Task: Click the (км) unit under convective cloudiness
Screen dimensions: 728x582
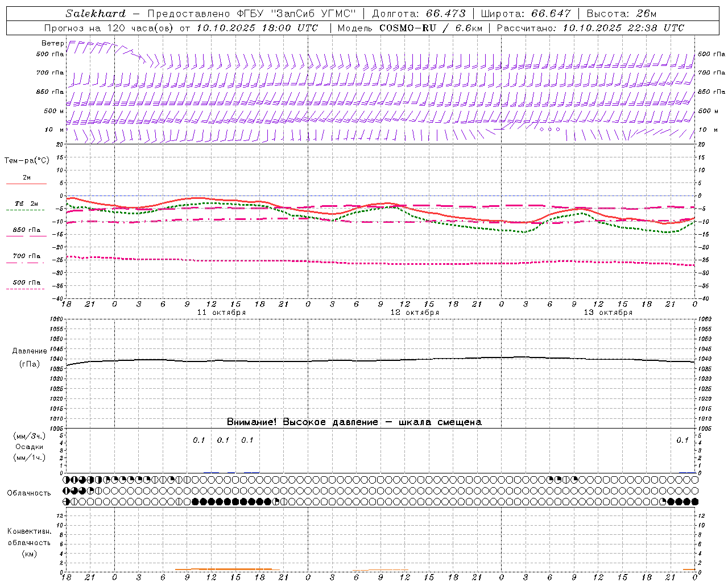Action: (x=29, y=554)
